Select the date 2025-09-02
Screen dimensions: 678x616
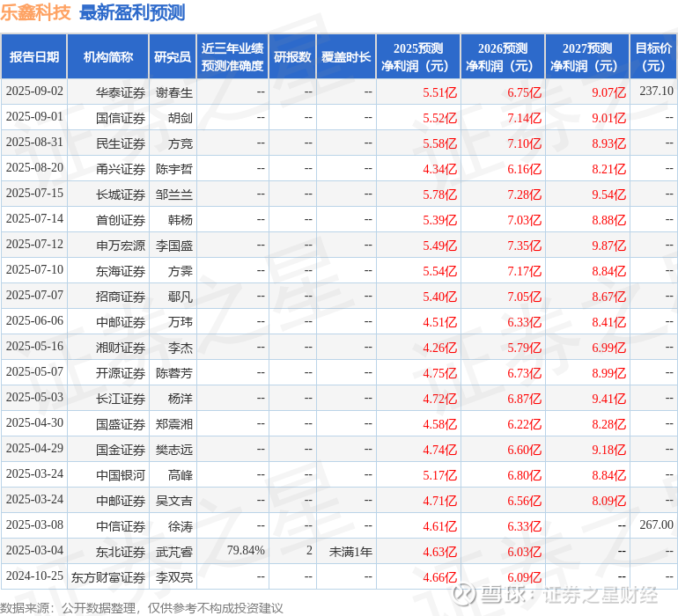[x=34, y=92]
